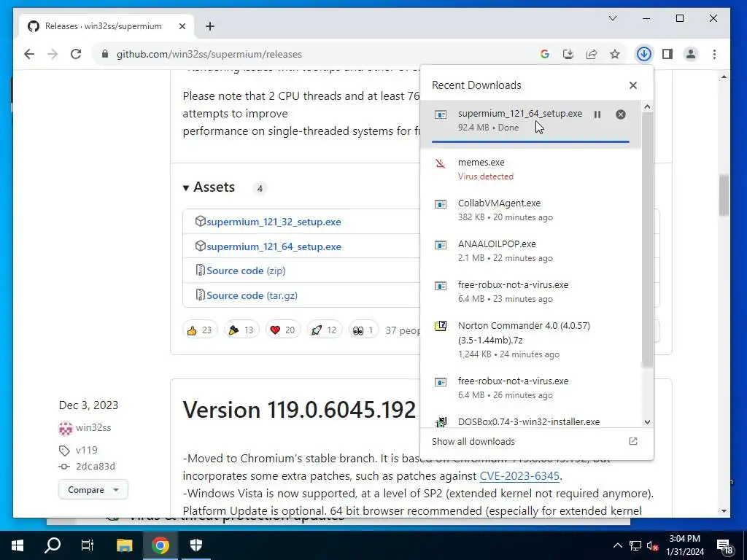Download Source code (tar.gz)
747x560 pixels.
point(252,295)
